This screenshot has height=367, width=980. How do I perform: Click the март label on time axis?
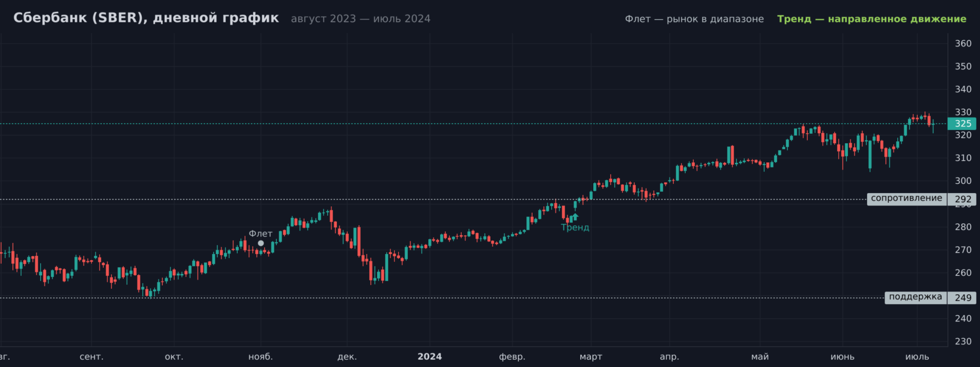click(x=591, y=357)
